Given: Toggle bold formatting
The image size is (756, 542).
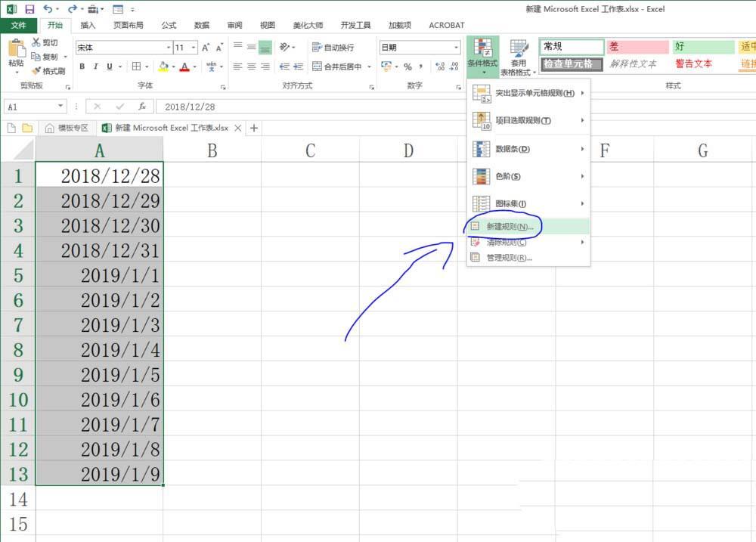Looking at the screenshot, I should click(x=82, y=67).
